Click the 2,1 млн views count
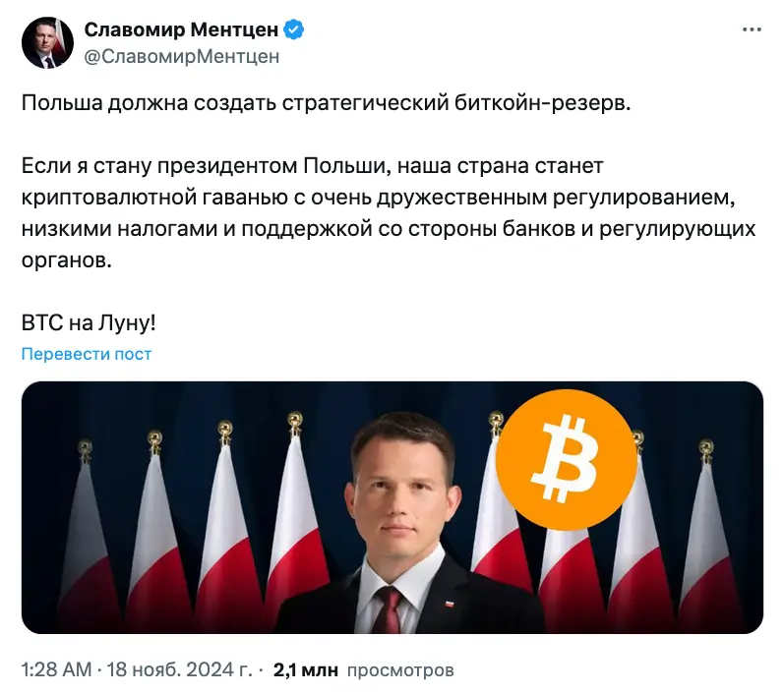The width and height of the screenshot is (784, 694). (305, 670)
